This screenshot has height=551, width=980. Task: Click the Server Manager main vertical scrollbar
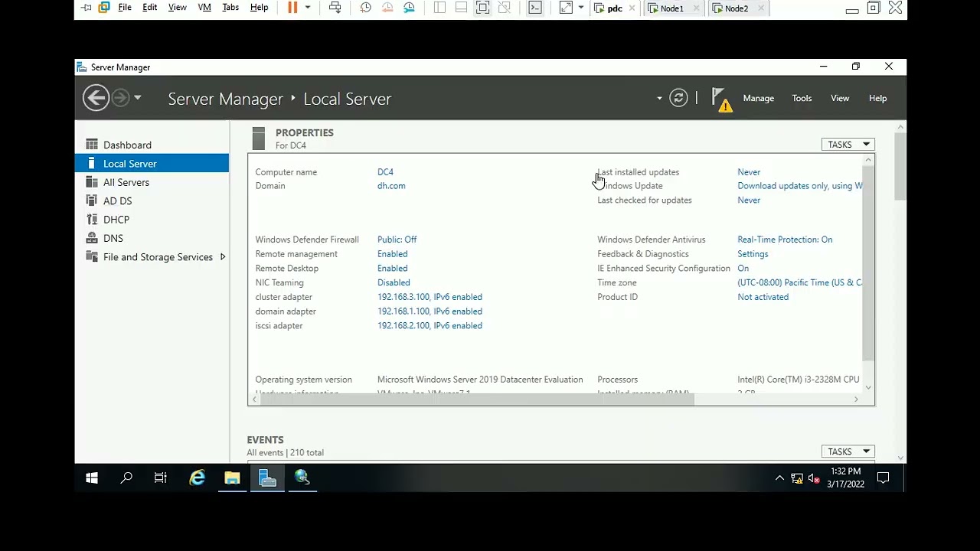[x=900, y=165]
